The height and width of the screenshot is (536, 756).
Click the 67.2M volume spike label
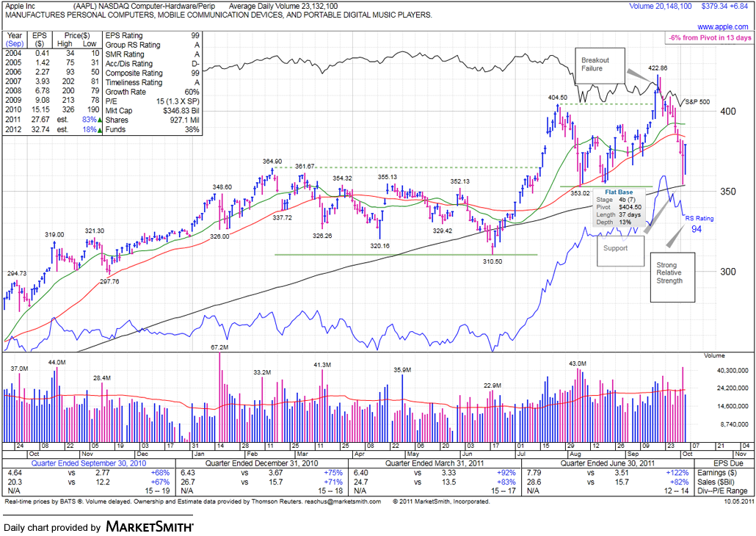pyautogui.click(x=219, y=347)
